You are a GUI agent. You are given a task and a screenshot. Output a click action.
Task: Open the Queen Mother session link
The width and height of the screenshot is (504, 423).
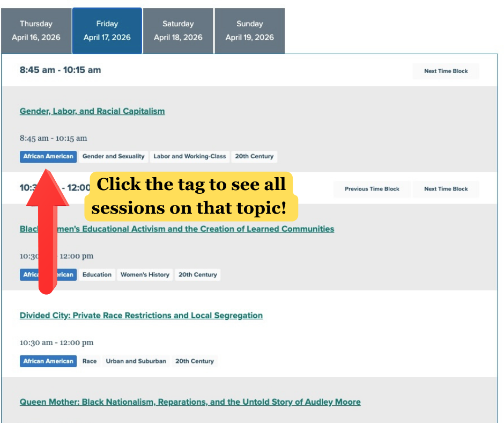coord(190,402)
